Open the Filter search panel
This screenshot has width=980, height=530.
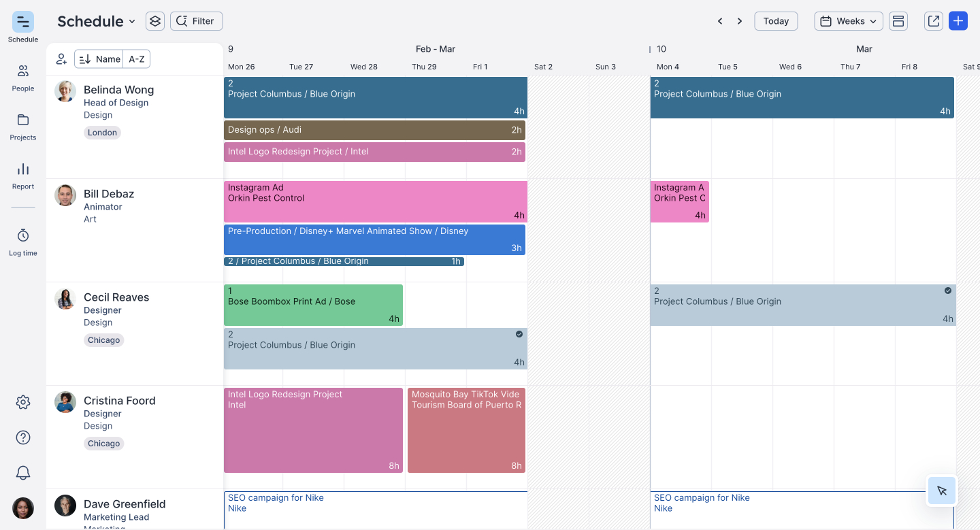coord(196,20)
